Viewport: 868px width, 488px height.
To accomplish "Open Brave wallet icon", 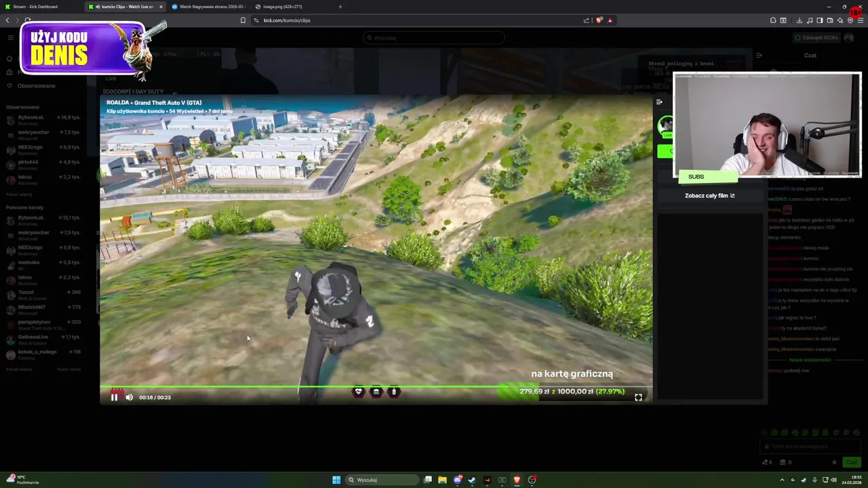I will tap(830, 20).
